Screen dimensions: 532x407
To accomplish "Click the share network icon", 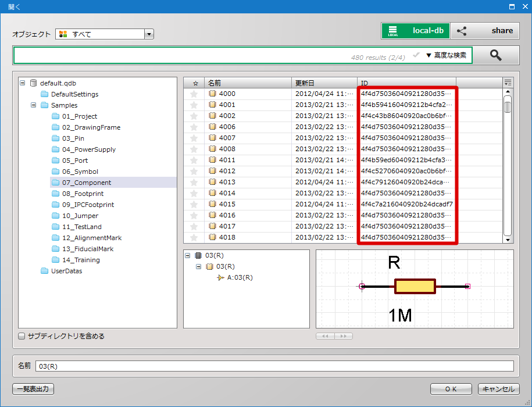I will pos(462,31).
